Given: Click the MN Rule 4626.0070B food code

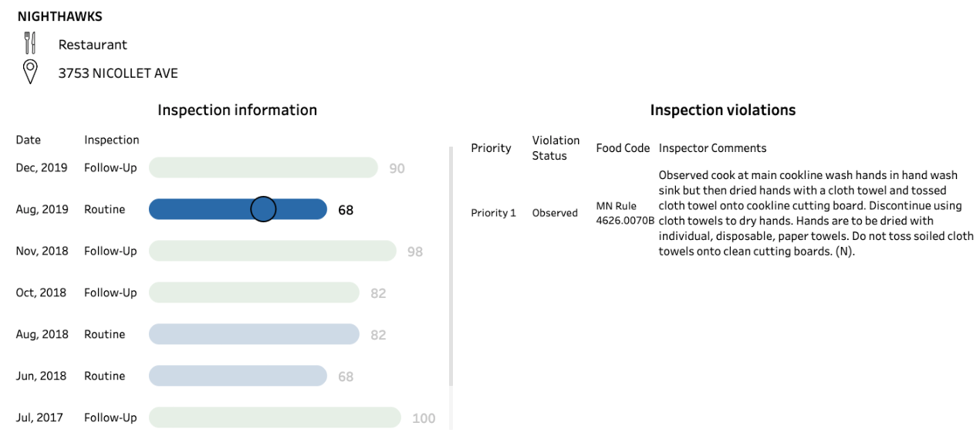Looking at the screenshot, I should tap(624, 213).
